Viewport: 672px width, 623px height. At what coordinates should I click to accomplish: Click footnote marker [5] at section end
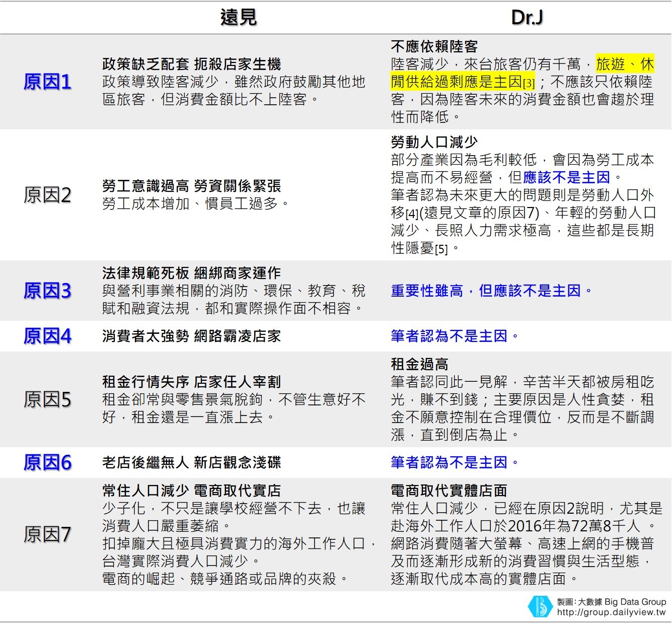[442, 248]
